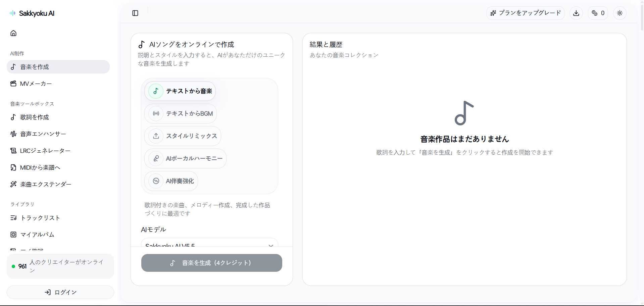Click the download icon in top bar
Image resolution: width=644 pixels, height=306 pixels.
pyautogui.click(x=576, y=13)
